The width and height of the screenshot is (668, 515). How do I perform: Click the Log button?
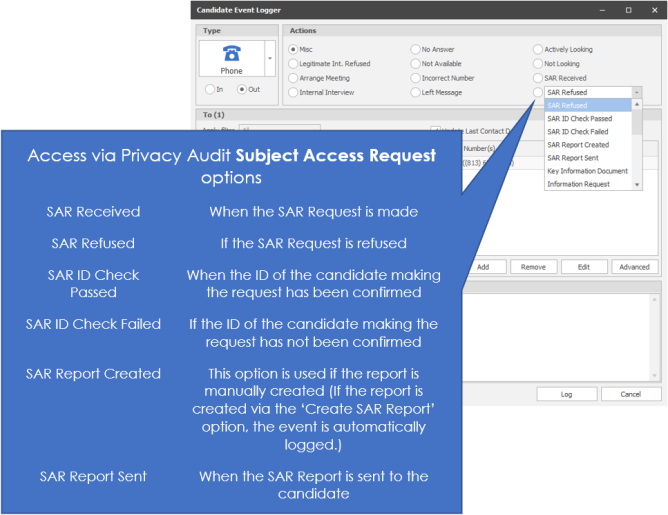pos(566,394)
